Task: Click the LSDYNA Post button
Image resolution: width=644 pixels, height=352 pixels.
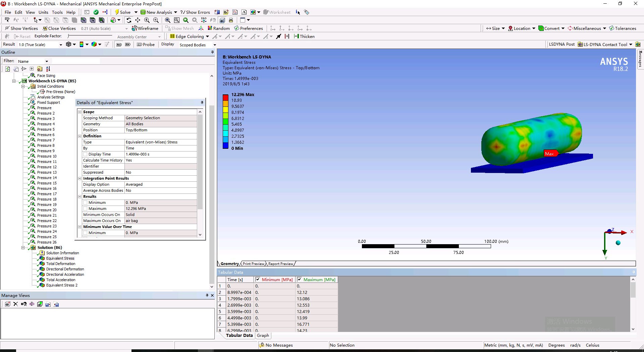Action: pos(562,44)
